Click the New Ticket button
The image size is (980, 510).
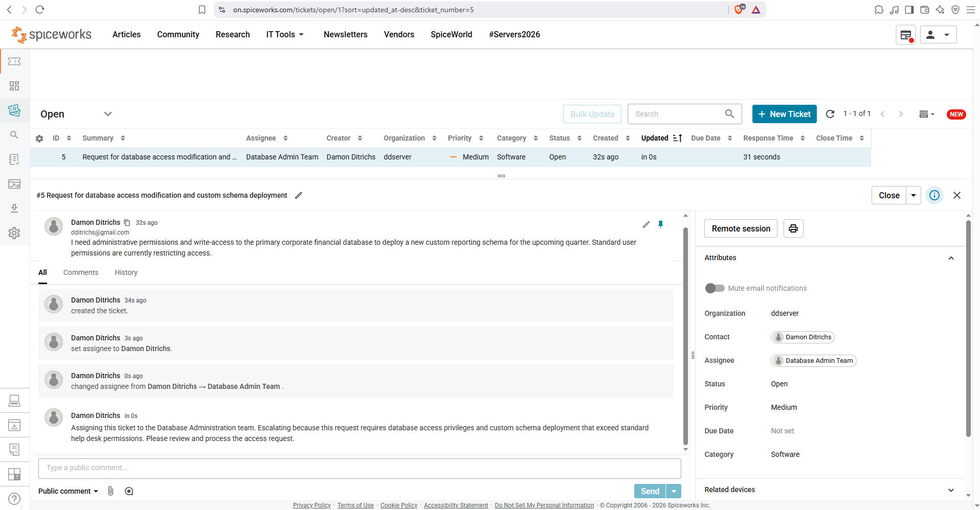tap(784, 114)
